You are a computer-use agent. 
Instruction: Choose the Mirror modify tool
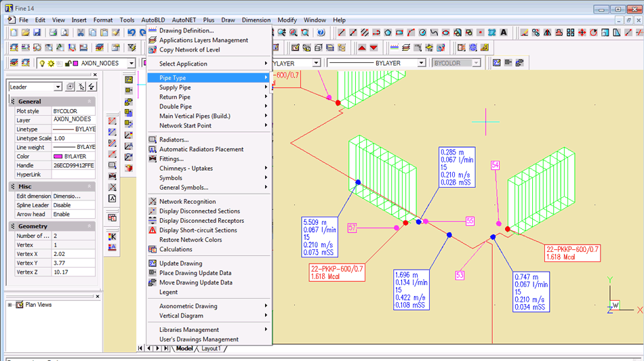548,33
